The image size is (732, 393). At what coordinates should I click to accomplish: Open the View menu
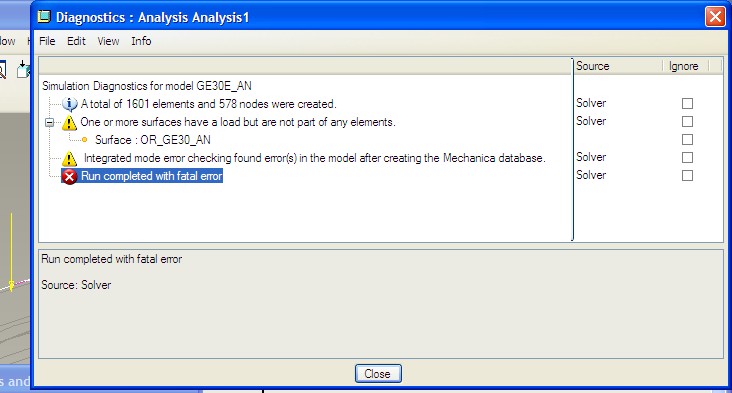(x=108, y=41)
